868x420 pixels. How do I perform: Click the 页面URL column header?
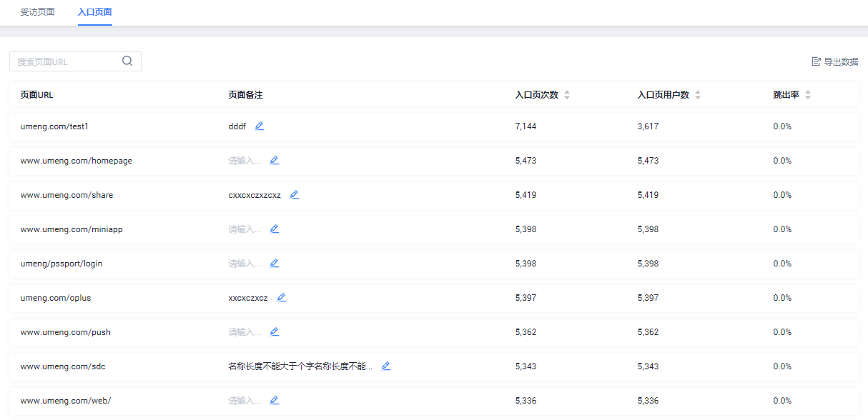[x=36, y=95]
